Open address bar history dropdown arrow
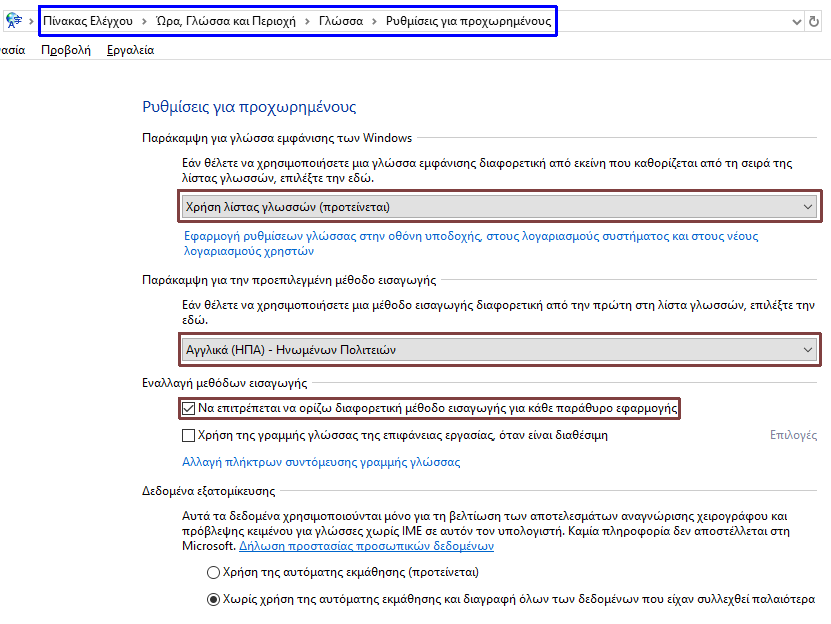This screenshot has height=624, width=831. (797, 22)
